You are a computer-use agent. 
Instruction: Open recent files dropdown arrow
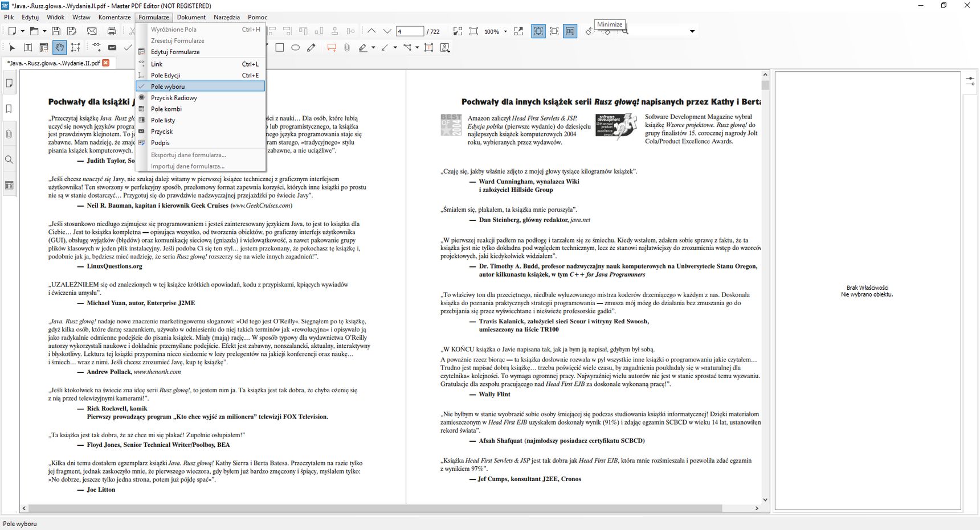44,31
